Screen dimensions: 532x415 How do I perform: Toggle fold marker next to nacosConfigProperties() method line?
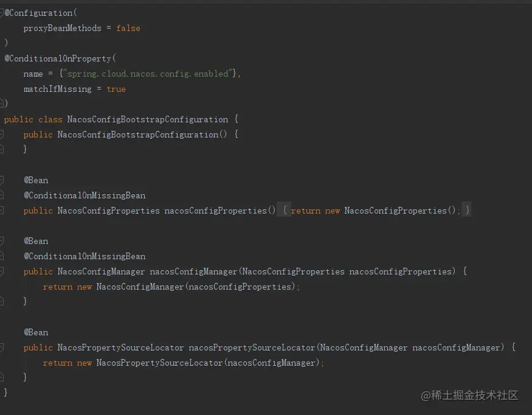pos(1,211)
